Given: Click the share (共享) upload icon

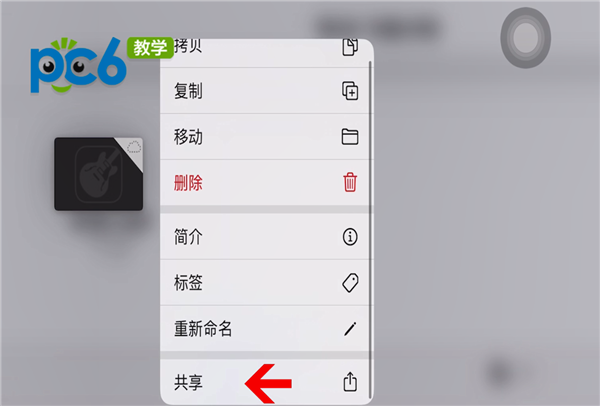Looking at the screenshot, I should click(x=350, y=382).
